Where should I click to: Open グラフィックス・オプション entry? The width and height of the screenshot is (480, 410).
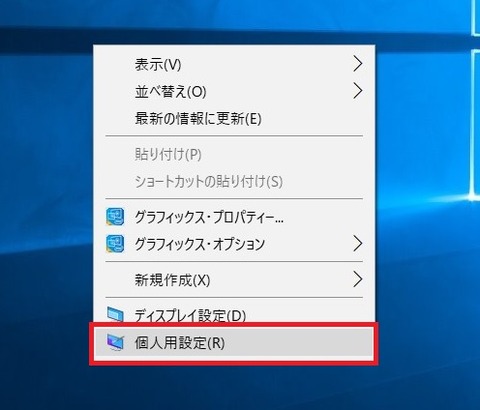click(x=234, y=244)
